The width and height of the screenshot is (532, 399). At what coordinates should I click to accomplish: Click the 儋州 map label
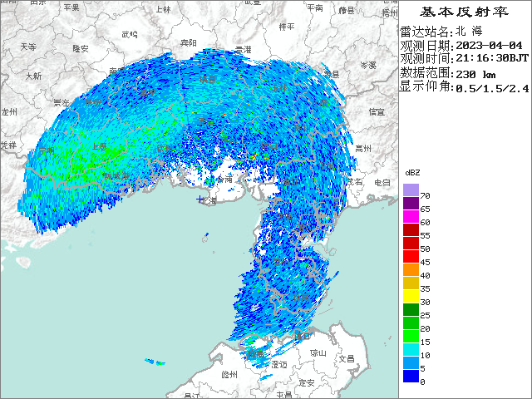pyautogui.click(x=229, y=375)
